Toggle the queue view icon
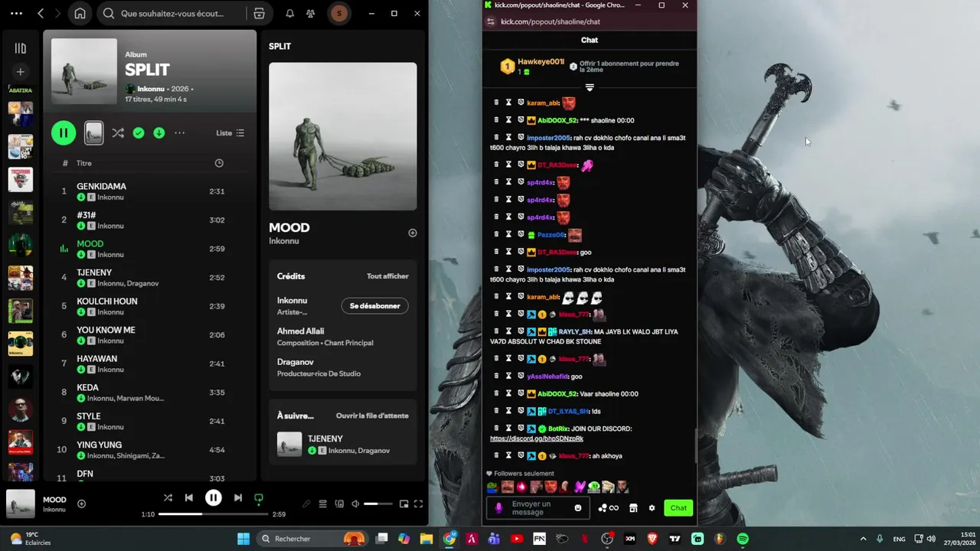The height and width of the screenshot is (551, 980). pyautogui.click(x=323, y=504)
